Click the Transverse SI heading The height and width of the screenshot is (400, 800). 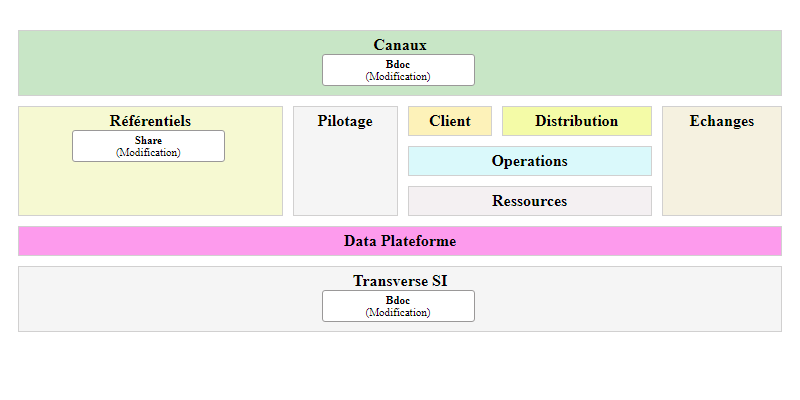(400, 281)
